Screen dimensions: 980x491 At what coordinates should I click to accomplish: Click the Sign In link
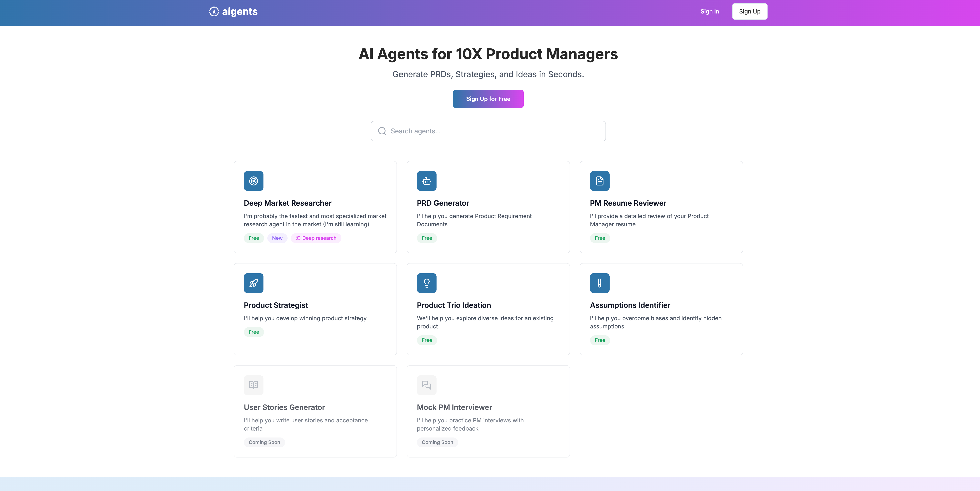click(x=710, y=11)
